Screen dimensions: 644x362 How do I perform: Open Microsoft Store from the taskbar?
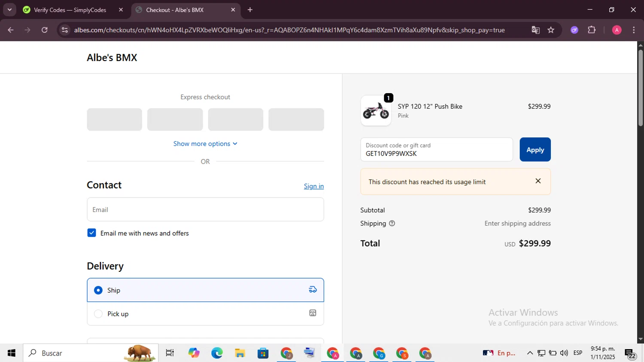point(263,353)
